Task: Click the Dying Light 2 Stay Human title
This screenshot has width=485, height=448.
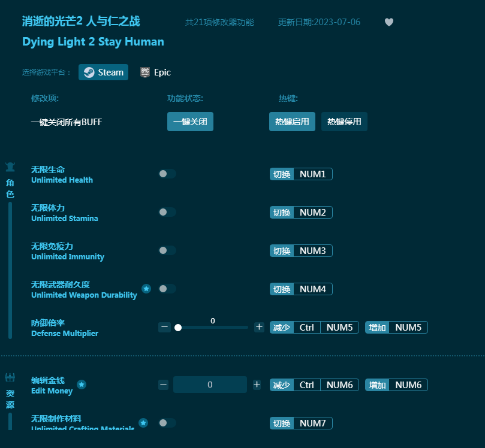Action: pos(93,42)
